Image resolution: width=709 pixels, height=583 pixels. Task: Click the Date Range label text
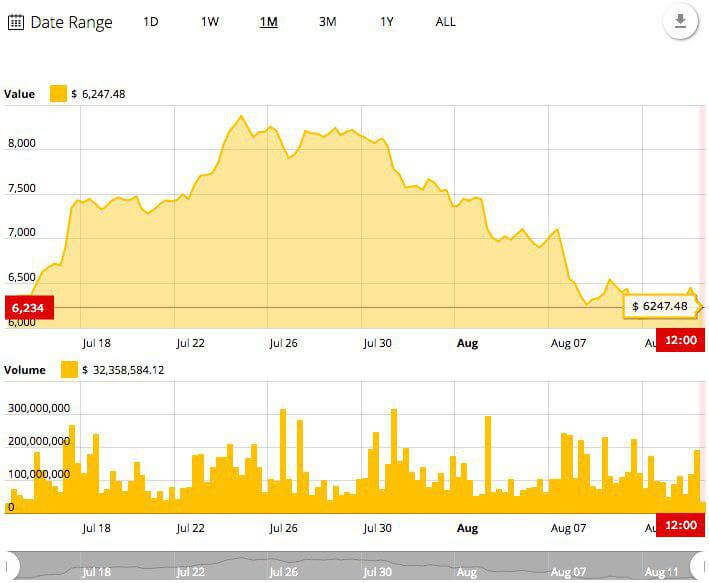coord(71,23)
